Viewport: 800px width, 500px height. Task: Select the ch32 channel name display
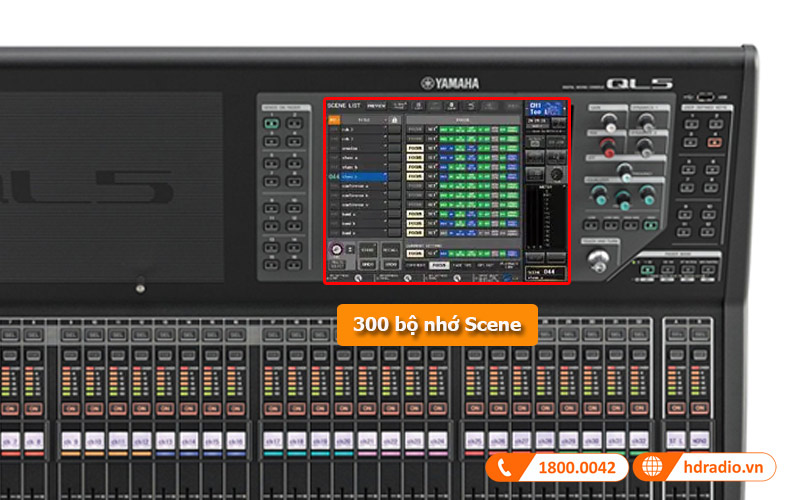639,441
